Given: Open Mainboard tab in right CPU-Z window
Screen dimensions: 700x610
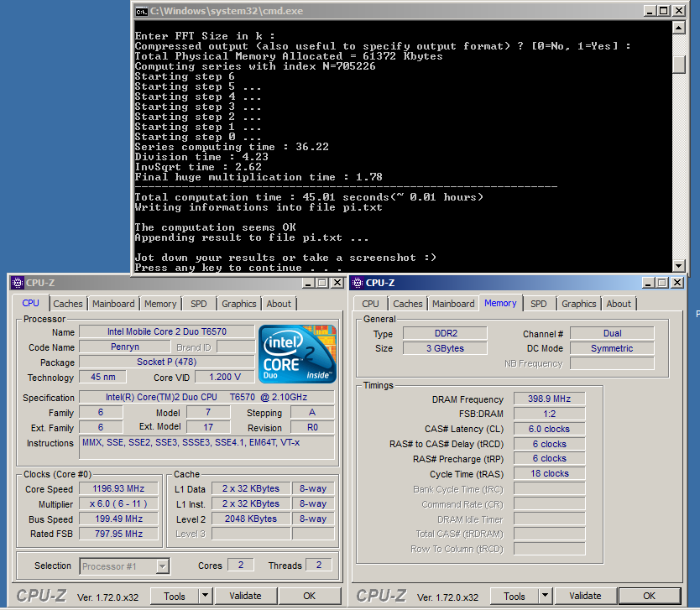Looking at the screenshot, I should click(453, 304).
